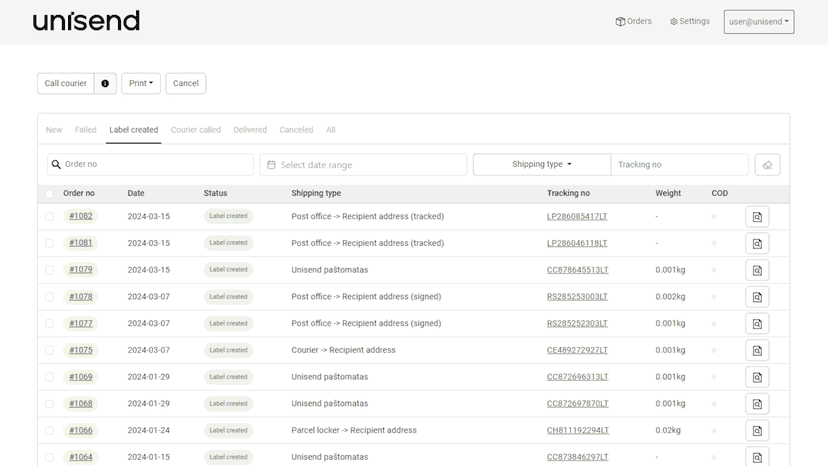Open label preview icon for order #1082

pyautogui.click(x=757, y=217)
